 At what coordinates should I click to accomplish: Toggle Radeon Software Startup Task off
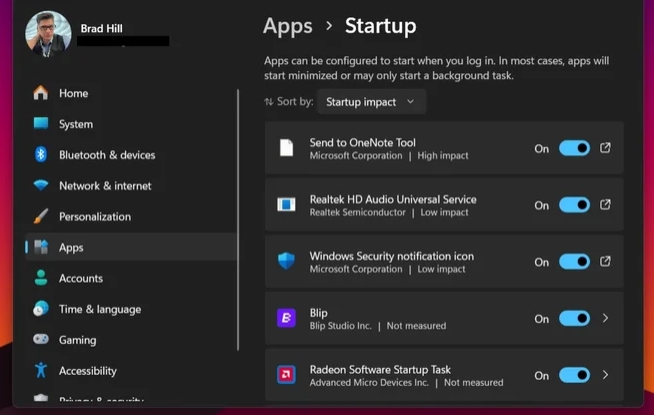pyautogui.click(x=574, y=375)
